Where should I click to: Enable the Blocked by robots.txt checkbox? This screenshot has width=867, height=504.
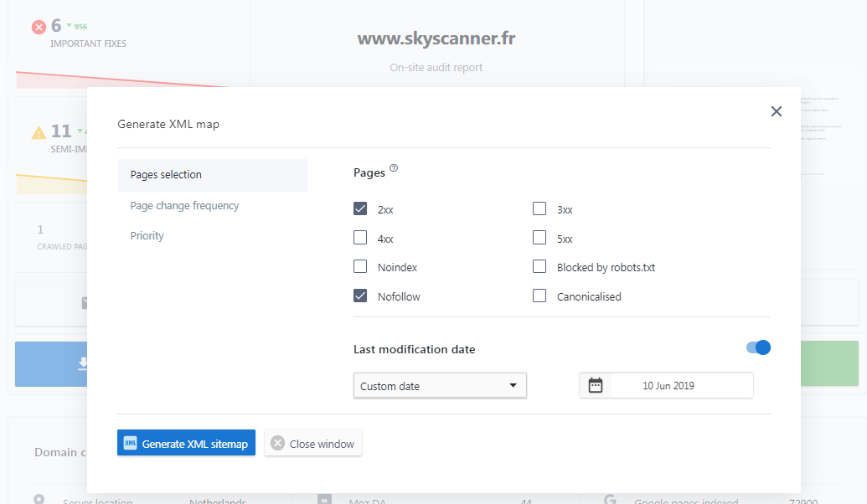pyautogui.click(x=539, y=266)
